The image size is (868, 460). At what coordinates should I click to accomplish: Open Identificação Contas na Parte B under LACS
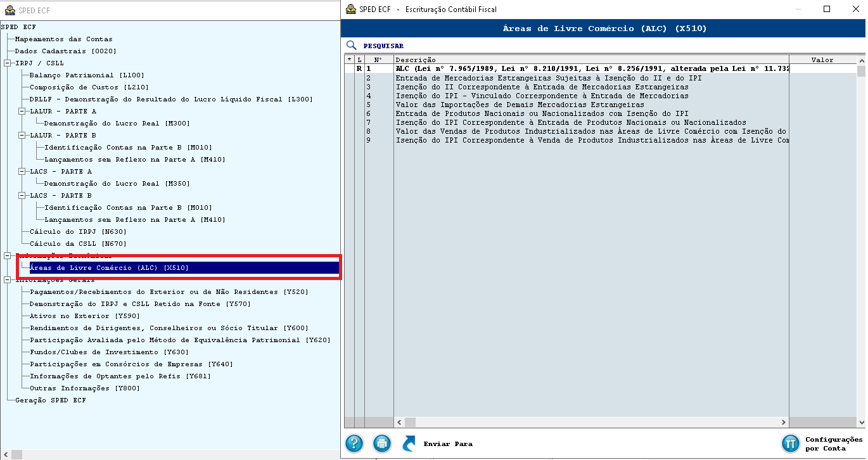pyautogui.click(x=128, y=207)
